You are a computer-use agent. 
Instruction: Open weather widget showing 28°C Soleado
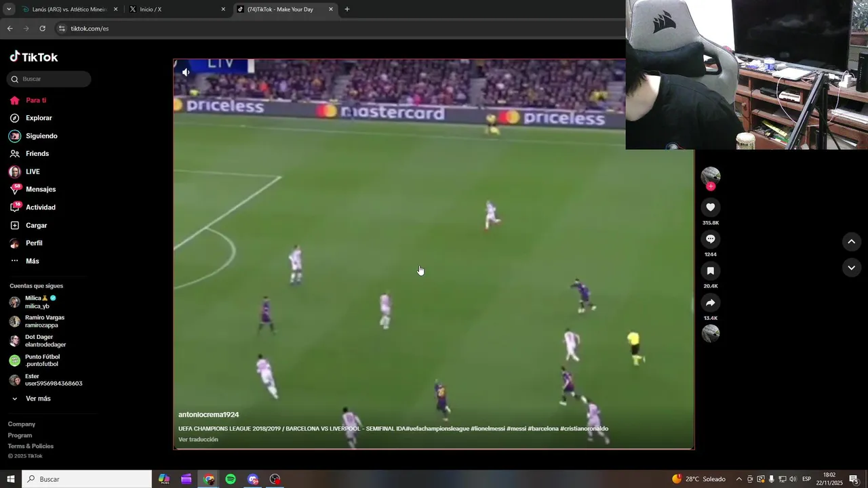coord(698,479)
